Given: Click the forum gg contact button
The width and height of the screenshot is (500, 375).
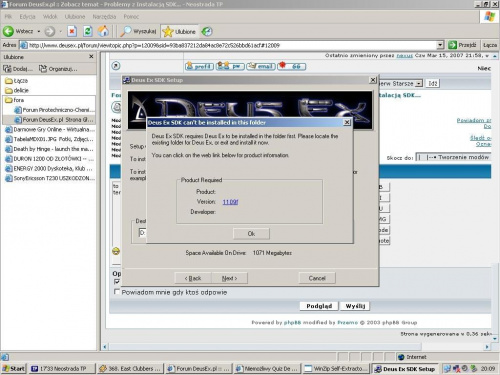Looking at the screenshot, I should [x=291, y=66].
